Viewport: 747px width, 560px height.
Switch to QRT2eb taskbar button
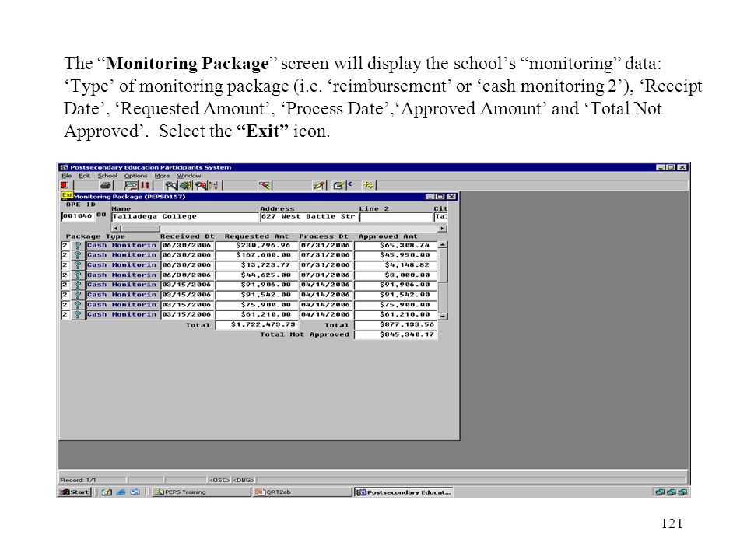tap(302, 492)
